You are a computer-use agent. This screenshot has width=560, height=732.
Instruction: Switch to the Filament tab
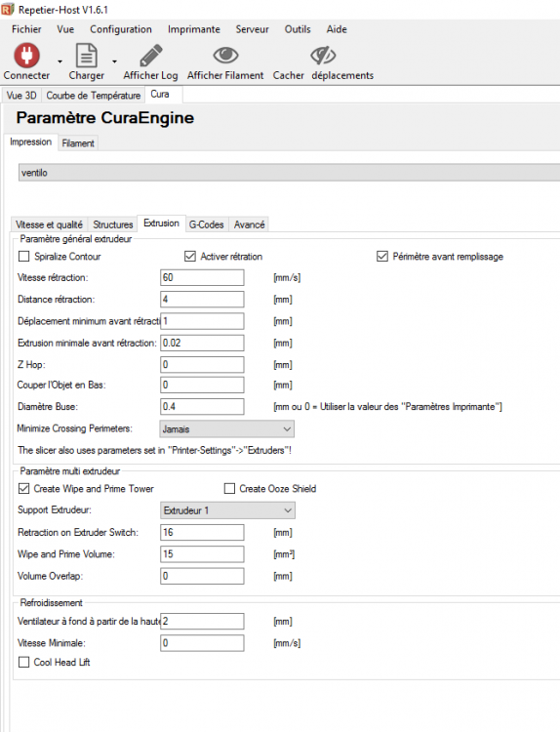[x=78, y=142]
